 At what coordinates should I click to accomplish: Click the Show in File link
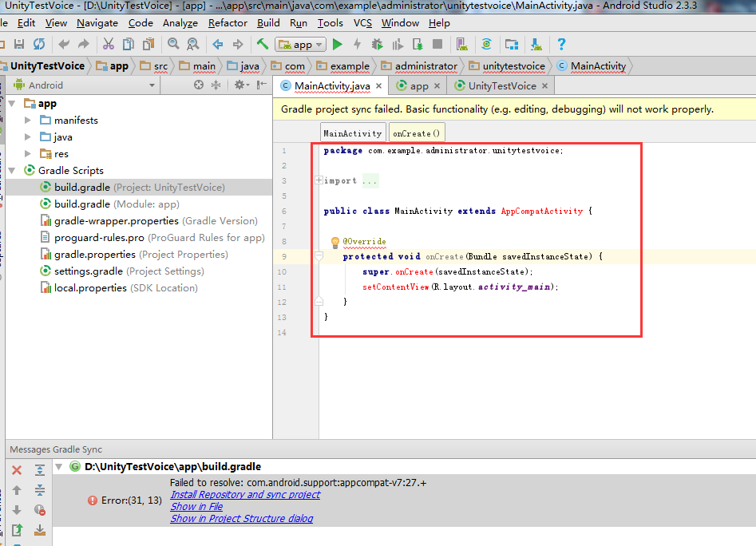pyautogui.click(x=196, y=506)
